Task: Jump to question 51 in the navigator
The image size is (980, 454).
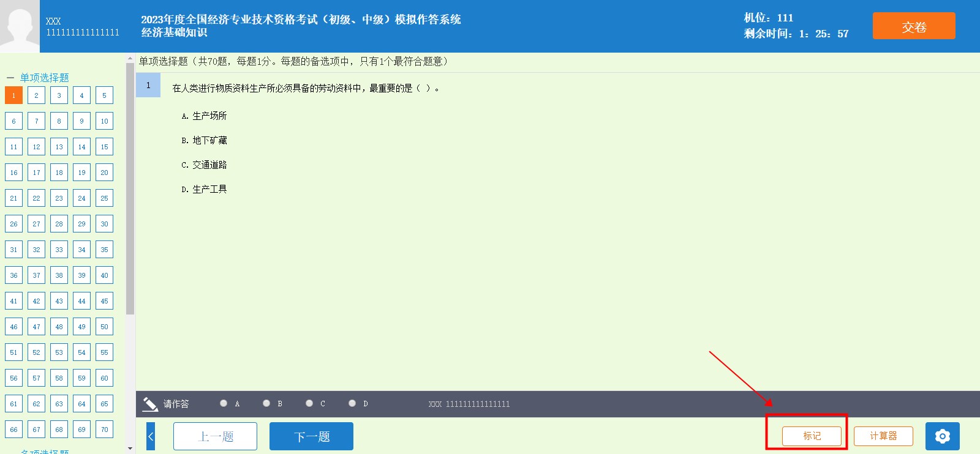Action: pyautogui.click(x=13, y=352)
